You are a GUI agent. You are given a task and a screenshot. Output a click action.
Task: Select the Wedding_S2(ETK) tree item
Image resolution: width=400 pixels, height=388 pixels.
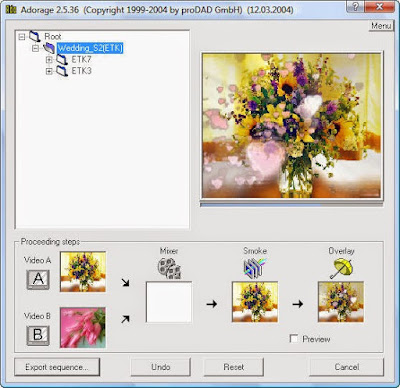point(90,48)
